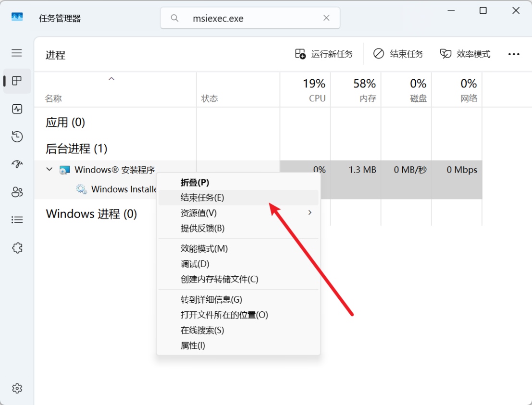The image size is (532, 405).
Task: Open the Performance sidebar icon
Action: [17, 109]
